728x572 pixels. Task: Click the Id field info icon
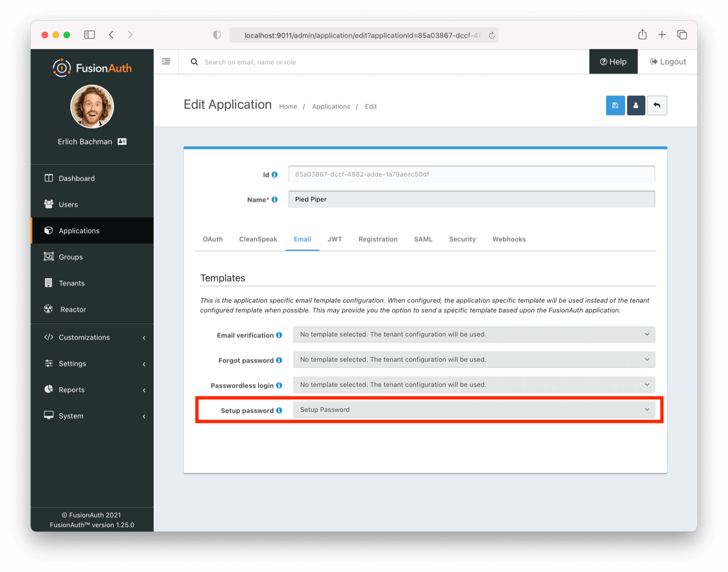coord(274,174)
